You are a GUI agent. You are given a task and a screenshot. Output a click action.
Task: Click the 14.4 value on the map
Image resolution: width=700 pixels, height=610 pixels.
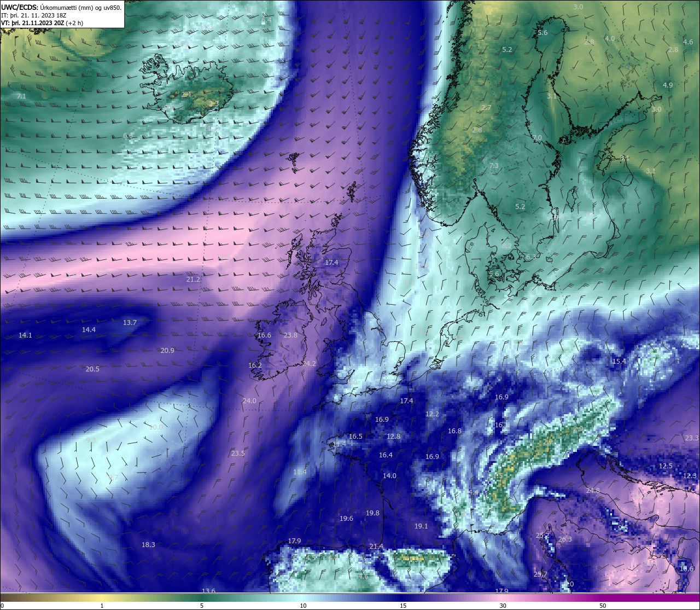89,330
